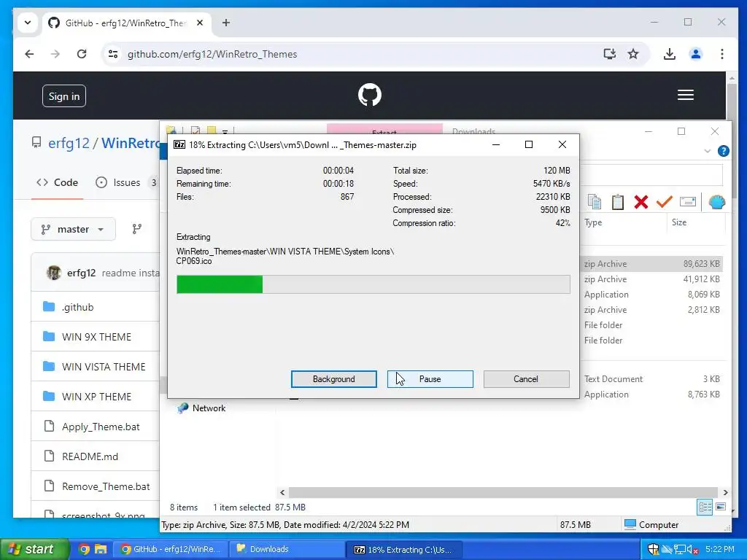The height and width of the screenshot is (560, 747).
Task: Open File Explorer from quick launch bar
Action: tap(101, 549)
